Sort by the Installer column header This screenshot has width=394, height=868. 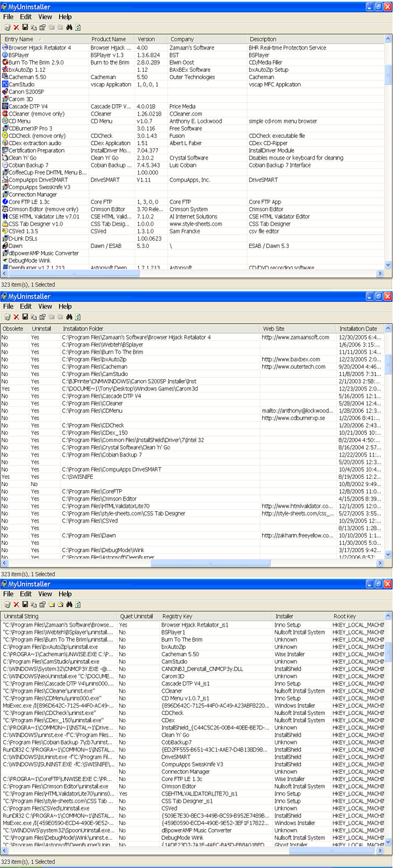click(x=302, y=616)
